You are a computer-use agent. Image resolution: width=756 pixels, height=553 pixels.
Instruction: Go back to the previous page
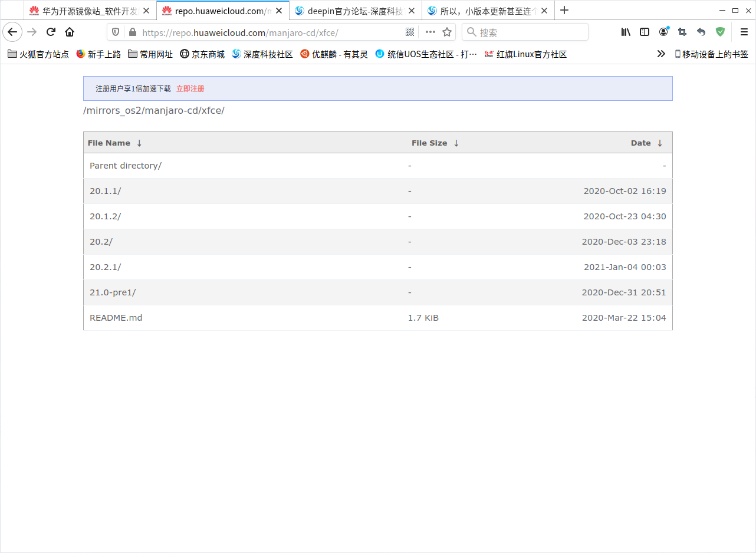(x=12, y=32)
